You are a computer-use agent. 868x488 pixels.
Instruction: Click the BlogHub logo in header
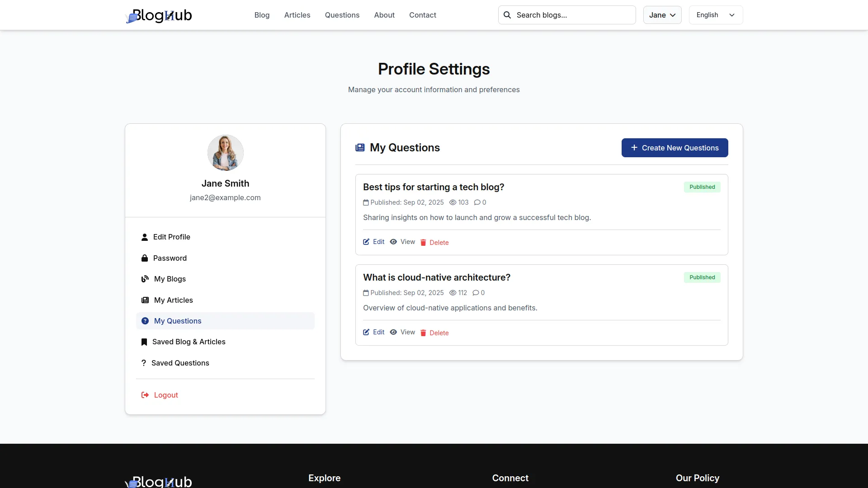point(159,15)
